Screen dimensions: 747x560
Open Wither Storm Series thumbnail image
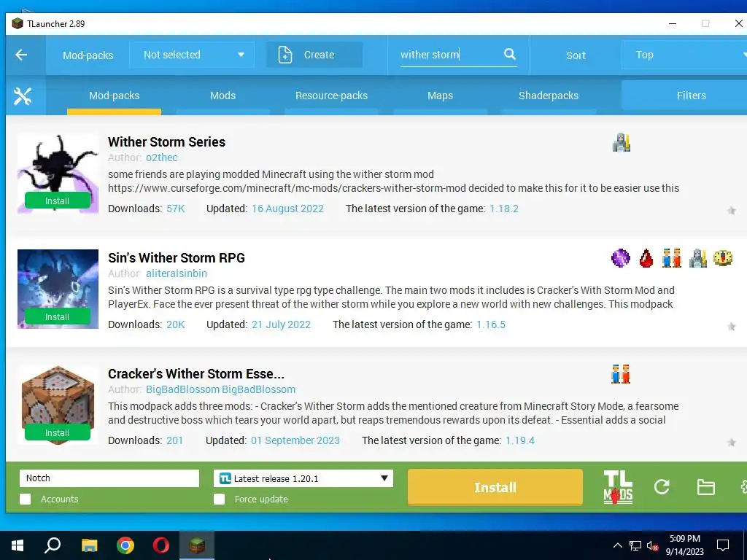point(58,174)
